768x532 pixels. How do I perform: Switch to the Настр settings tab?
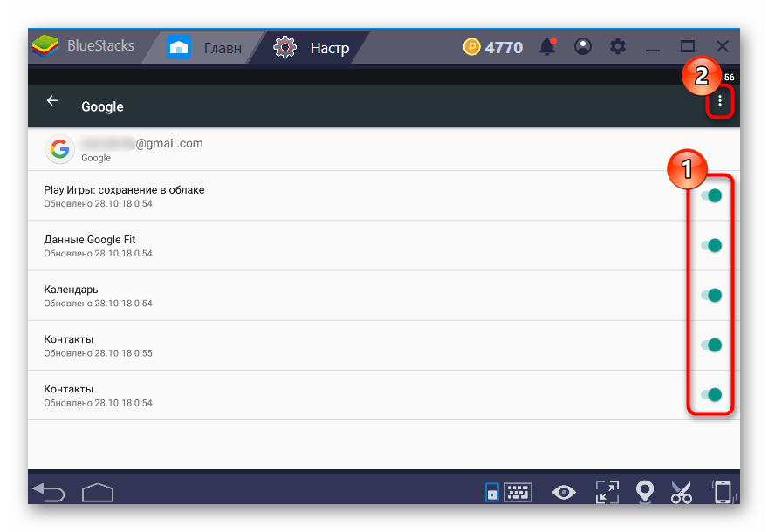click(x=311, y=47)
